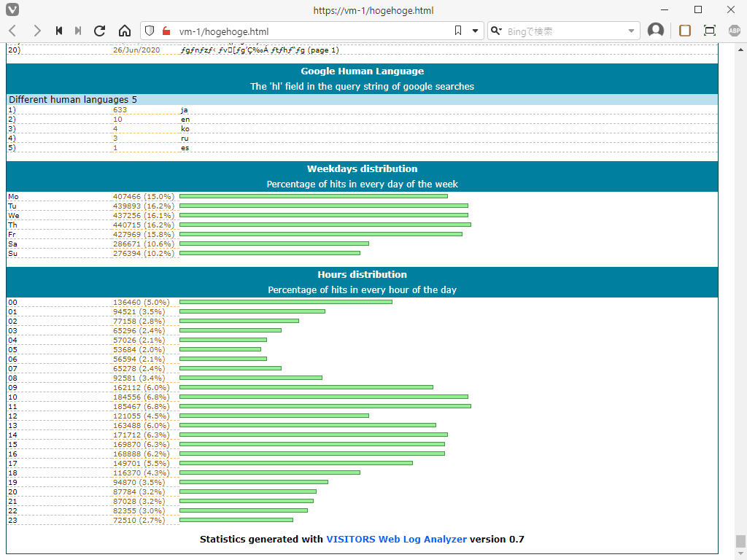The image size is (747, 560).
Task: Select the 'ko' language entry
Action: 185,129
